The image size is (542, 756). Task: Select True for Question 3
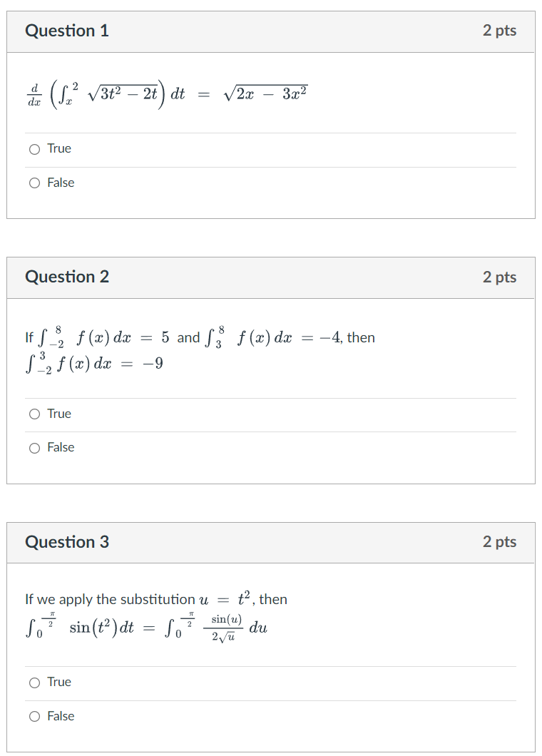(x=34, y=682)
